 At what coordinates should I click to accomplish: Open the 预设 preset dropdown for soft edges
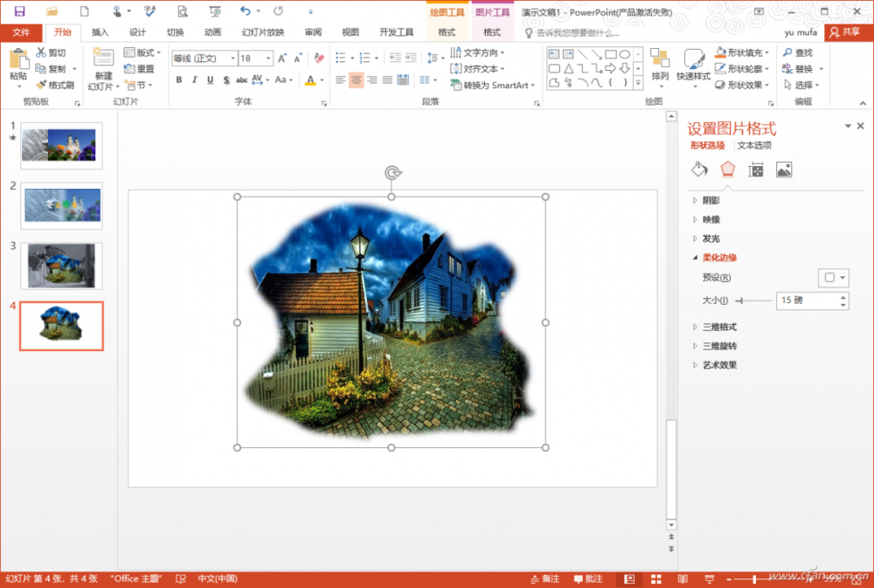(x=833, y=278)
